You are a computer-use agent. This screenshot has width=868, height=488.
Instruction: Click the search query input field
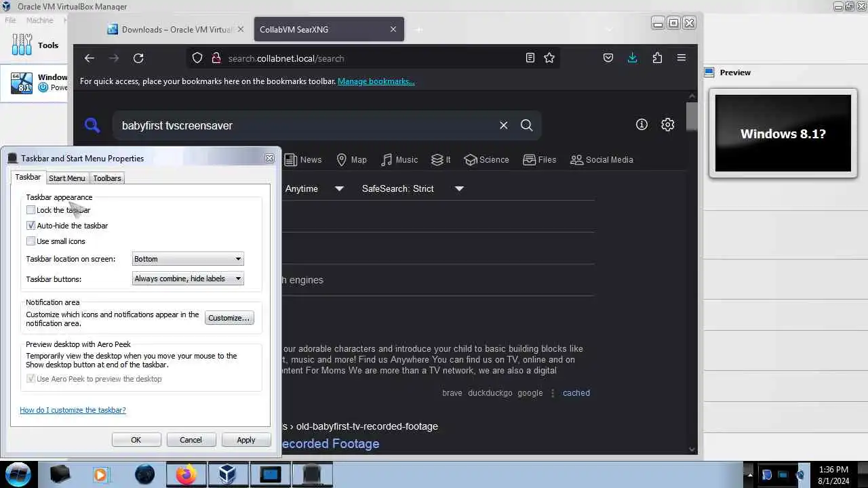click(x=305, y=125)
